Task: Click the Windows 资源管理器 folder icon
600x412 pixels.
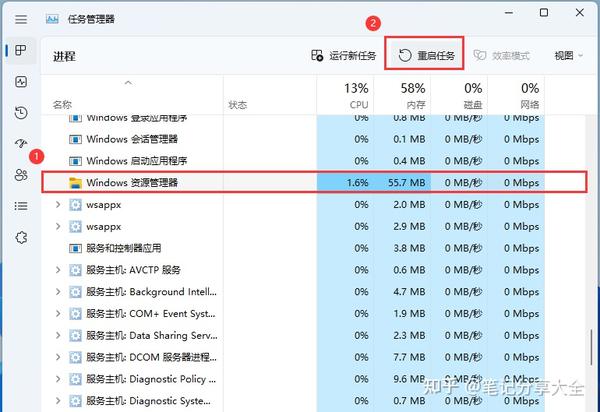Action: coord(75,183)
